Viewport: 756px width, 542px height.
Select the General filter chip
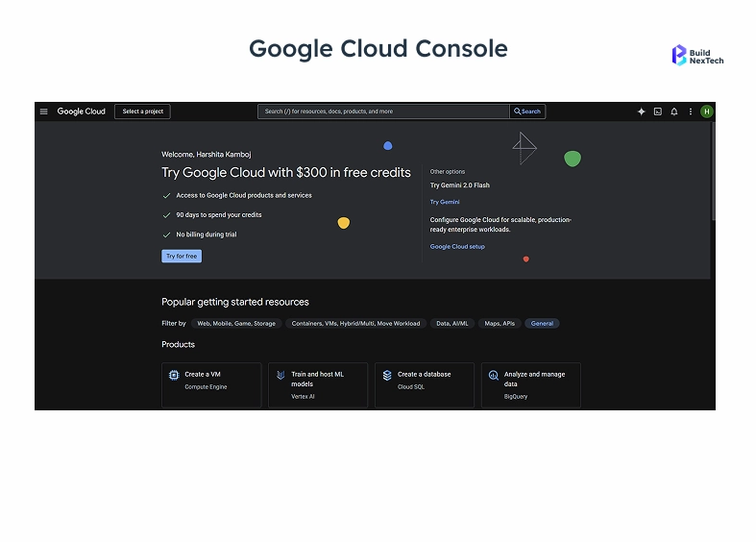pyautogui.click(x=542, y=324)
